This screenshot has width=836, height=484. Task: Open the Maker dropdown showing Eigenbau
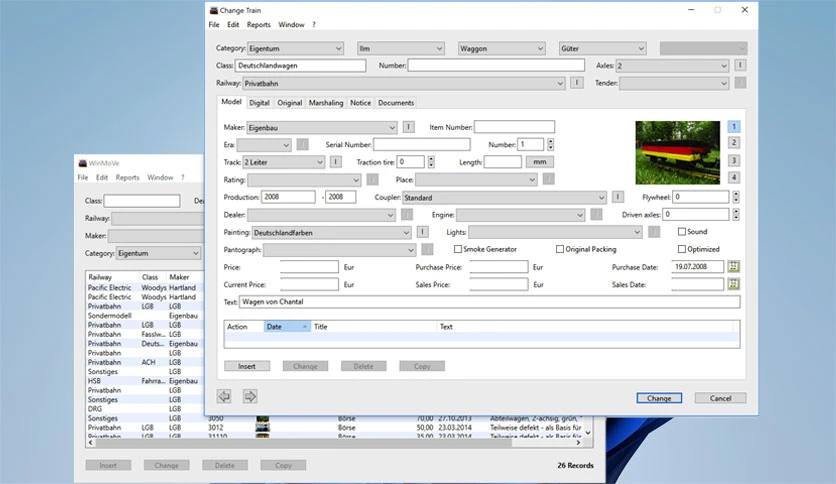[322, 128]
